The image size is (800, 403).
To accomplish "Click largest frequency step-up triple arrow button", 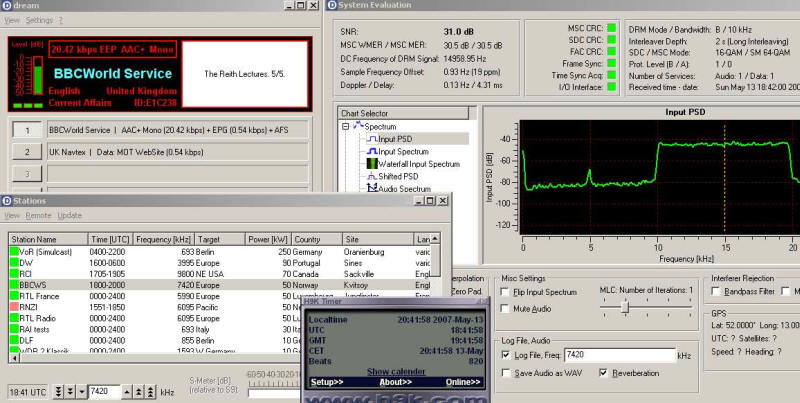I will coord(151,392).
